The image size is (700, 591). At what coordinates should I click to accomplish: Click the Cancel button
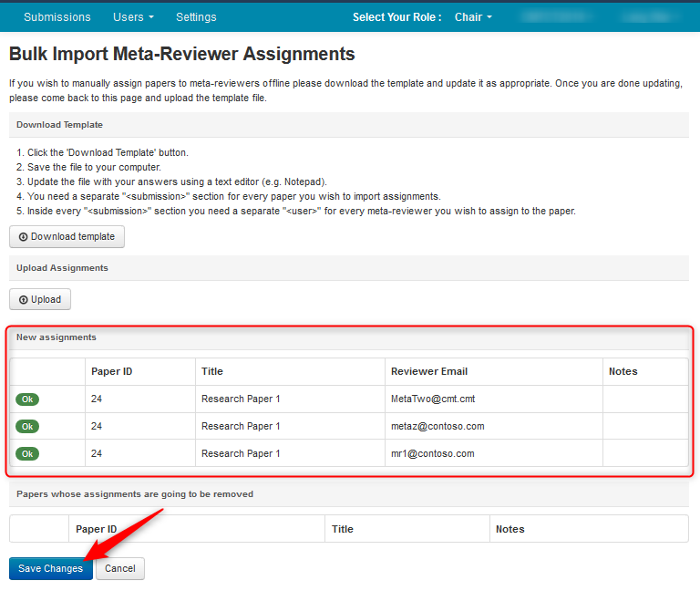pyautogui.click(x=120, y=568)
